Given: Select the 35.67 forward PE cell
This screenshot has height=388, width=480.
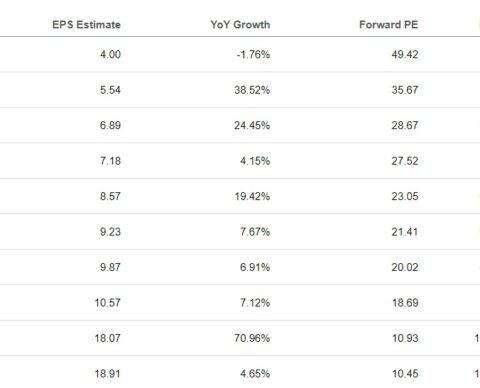Looking at the screenshot, I should click(405, 90).
